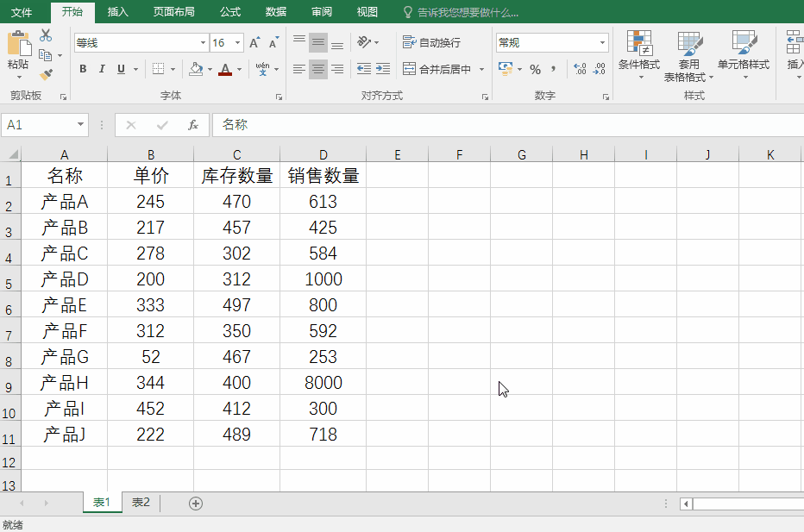Toggle bold formatting
Viewport: 804px width, 532px height.
83,69
